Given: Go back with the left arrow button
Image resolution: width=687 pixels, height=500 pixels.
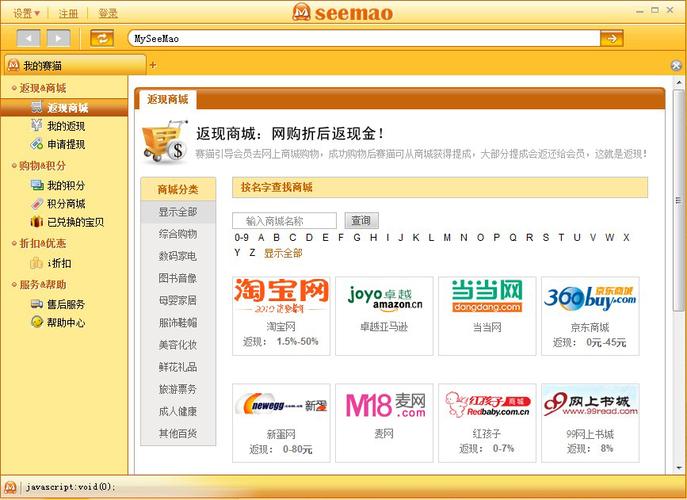Looking at the screenshot, I should 28,38.
